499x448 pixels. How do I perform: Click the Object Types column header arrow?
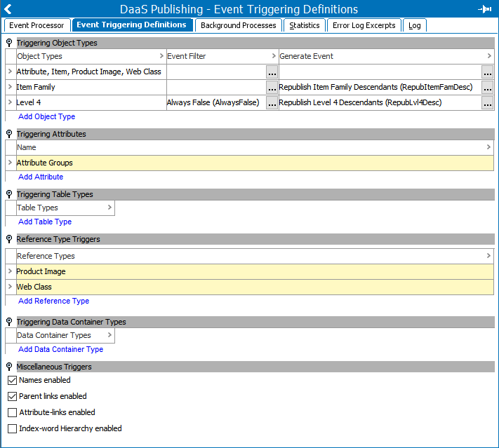click(x=161, y=56)
